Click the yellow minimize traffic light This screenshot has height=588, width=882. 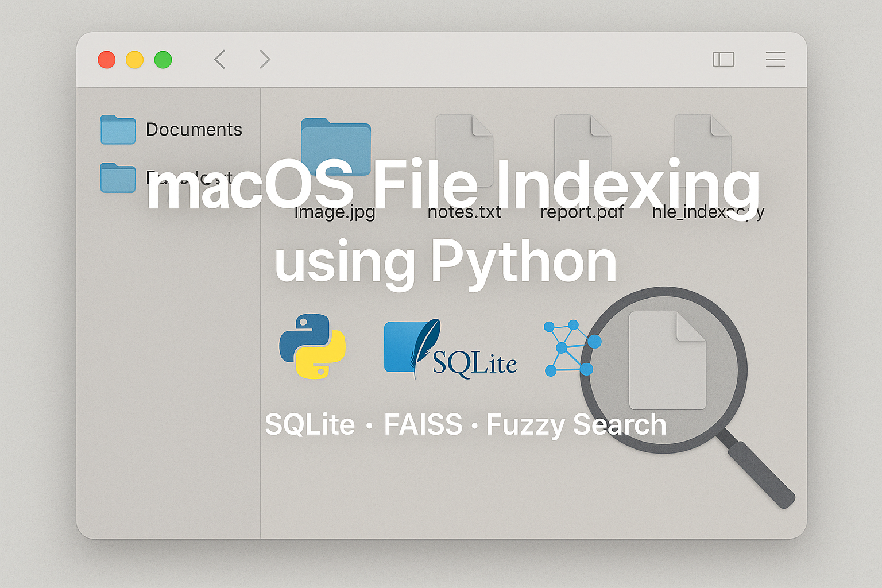[x=134, y=59]
